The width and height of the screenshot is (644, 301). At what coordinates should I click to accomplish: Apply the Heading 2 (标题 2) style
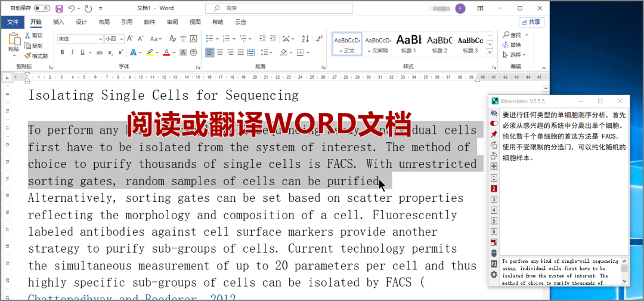coord(439,44)
